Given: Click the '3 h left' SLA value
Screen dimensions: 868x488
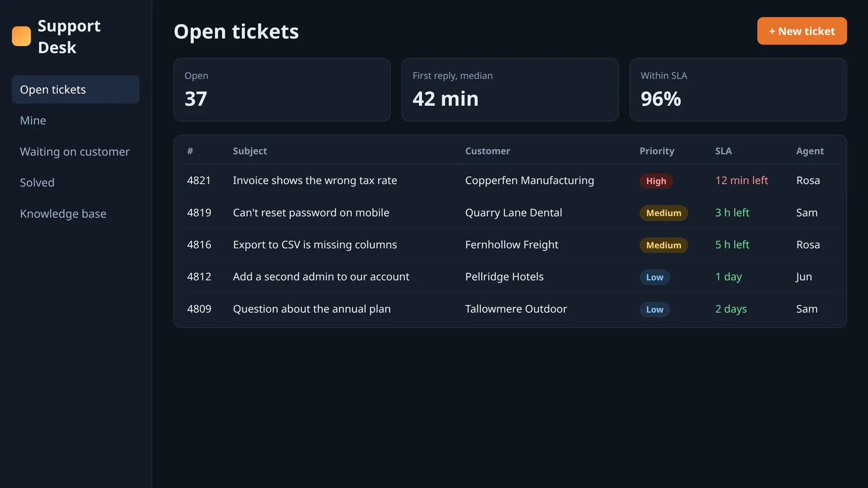Looking at the screenshot, I should click(732, 213).
